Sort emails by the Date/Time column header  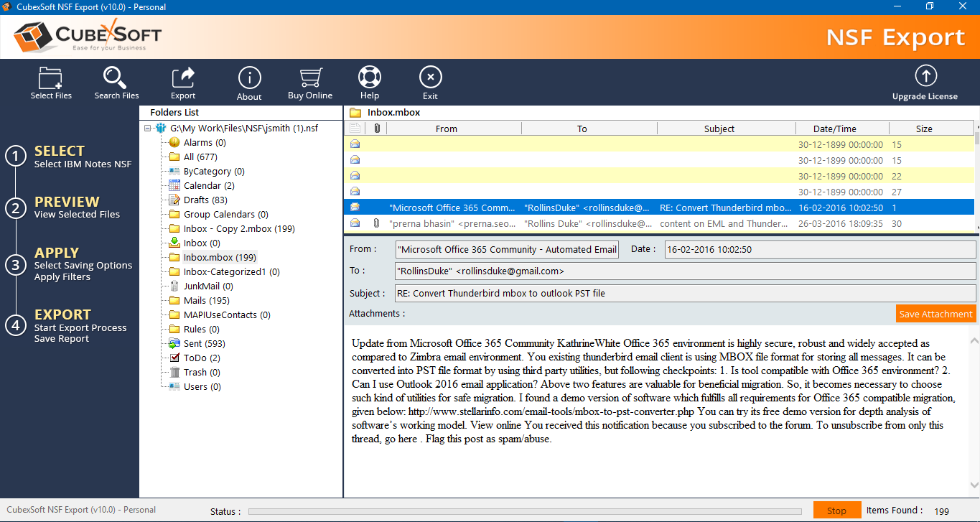tap(834, 129)
